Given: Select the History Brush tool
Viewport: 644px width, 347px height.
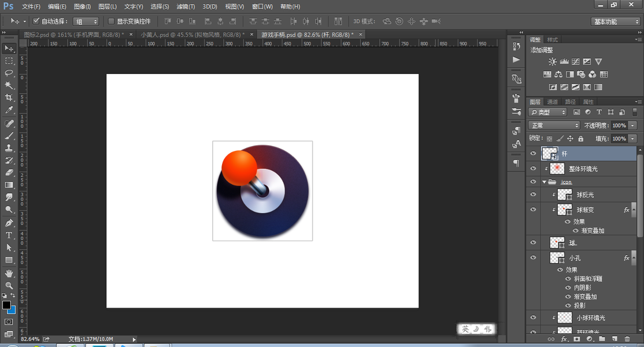Looking at the screenshot, I should pyautogui.click(x=9, y=161).
